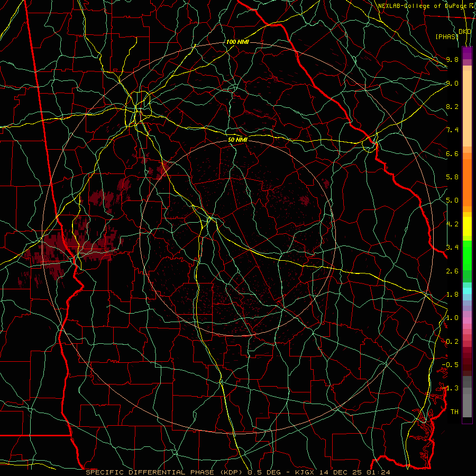This screenshot has height=476, width=476.
Task: Click the "7.4" legend value
Action: tap(452, 130)
